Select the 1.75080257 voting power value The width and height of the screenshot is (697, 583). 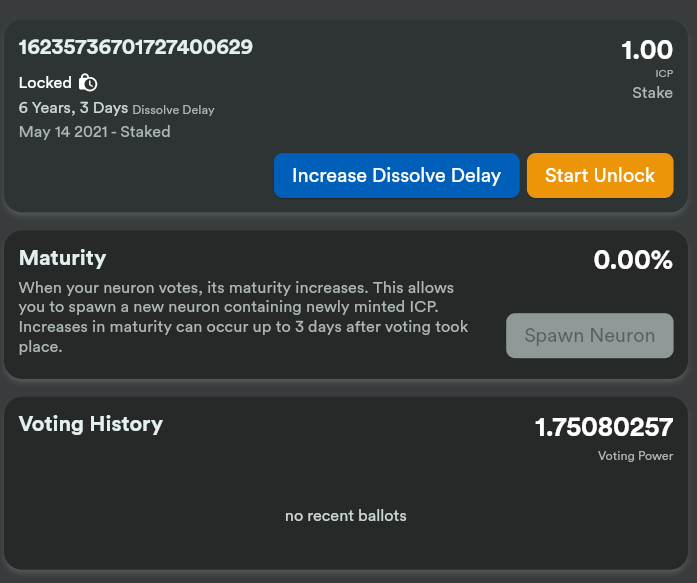[x=603, y=428]
